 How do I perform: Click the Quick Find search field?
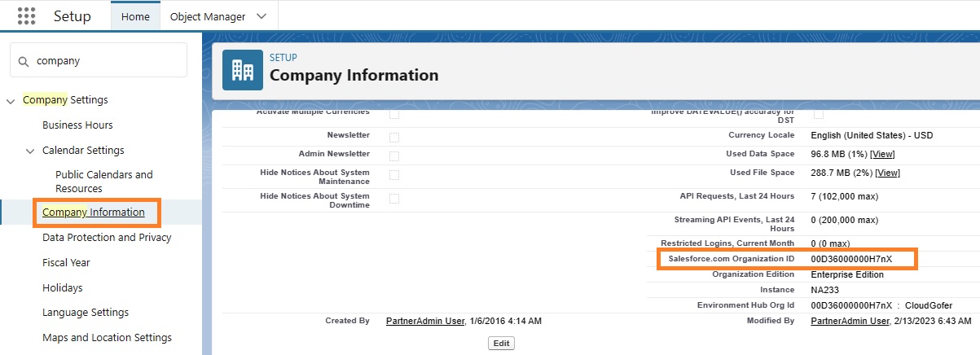99,60
